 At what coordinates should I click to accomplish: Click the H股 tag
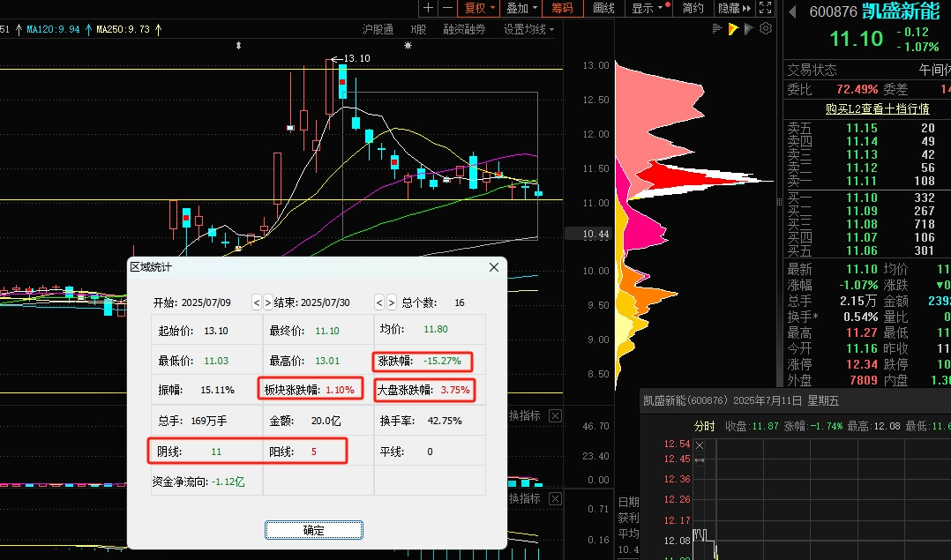[418, 29]
